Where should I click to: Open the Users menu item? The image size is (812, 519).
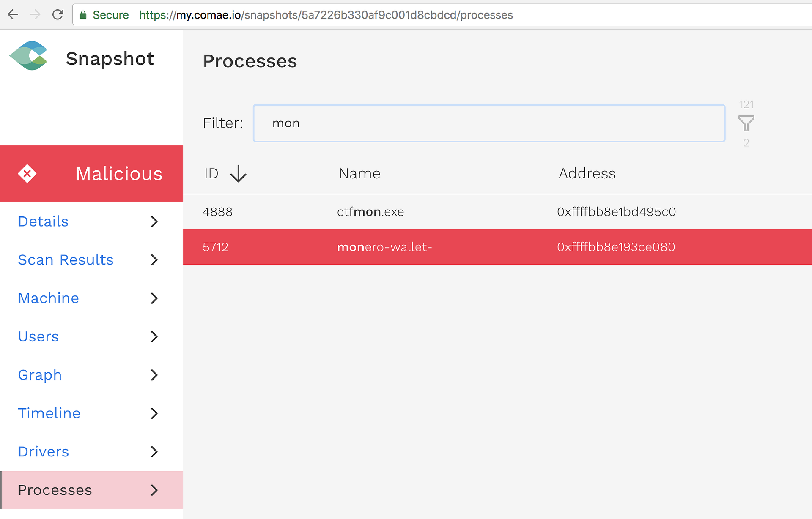point(38,337)
